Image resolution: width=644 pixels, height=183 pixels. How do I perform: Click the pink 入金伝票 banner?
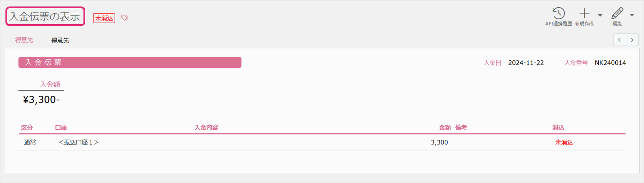click(130, 62)
